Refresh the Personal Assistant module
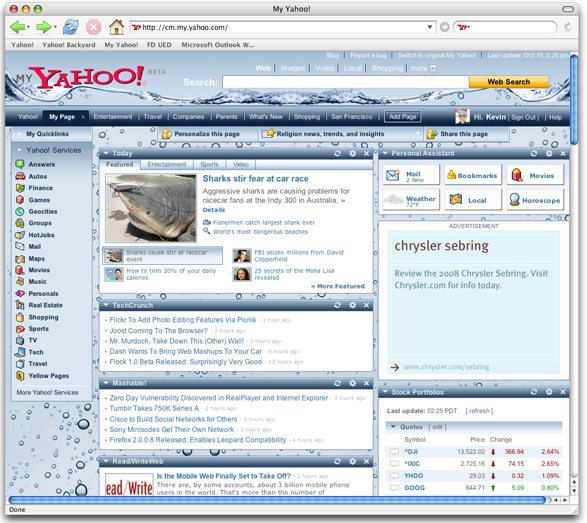The height and width of the screenshot is (523, 587). [534, 153]
